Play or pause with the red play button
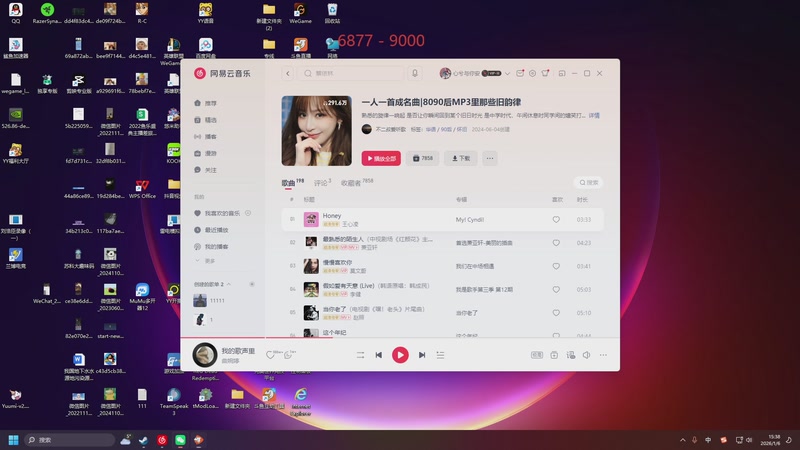The image size is (800, 450). [x=400, y=355]
